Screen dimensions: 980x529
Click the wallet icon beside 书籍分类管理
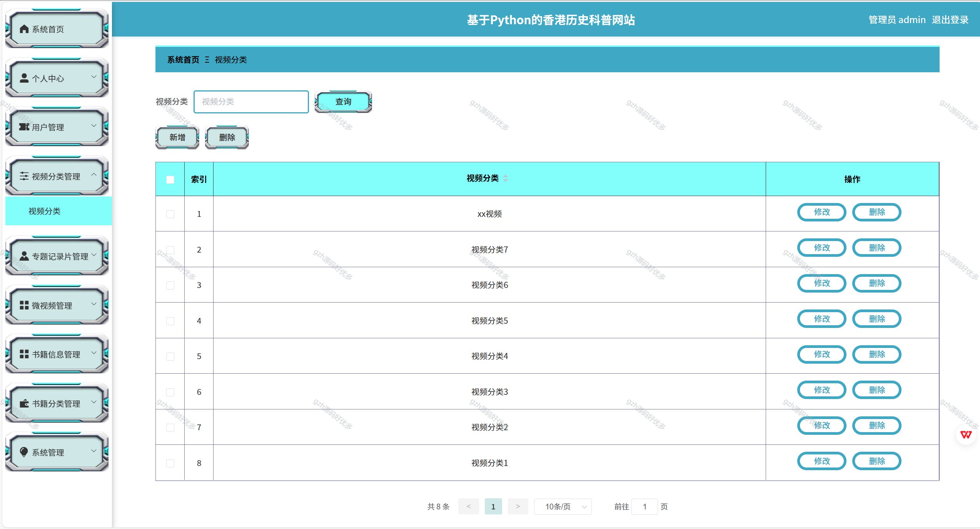[24, 403]
